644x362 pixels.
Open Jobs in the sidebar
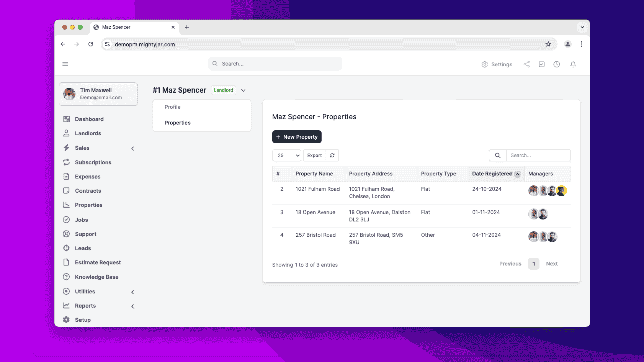[81, 220]
